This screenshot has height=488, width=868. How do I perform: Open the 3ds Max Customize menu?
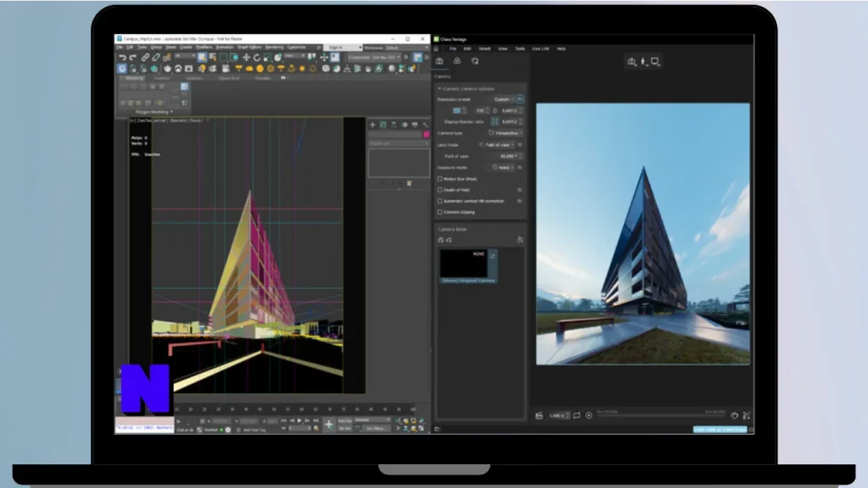coord(296,47)
